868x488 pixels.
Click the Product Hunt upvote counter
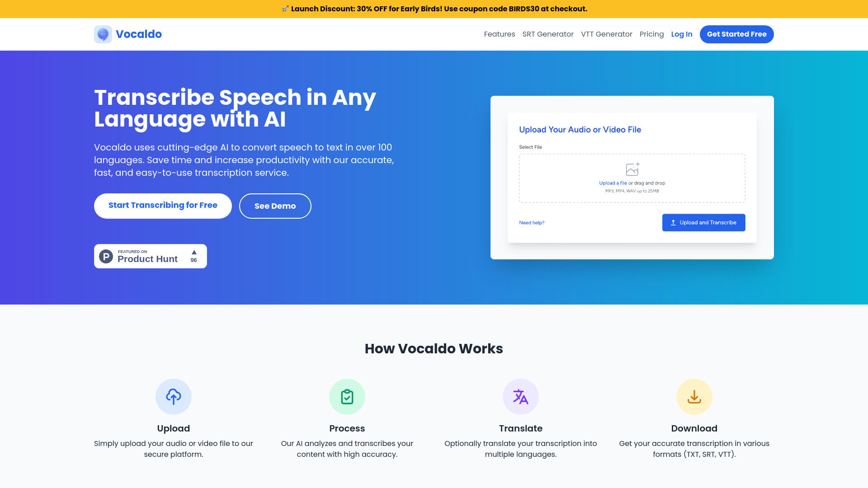(x=194, y=256)
